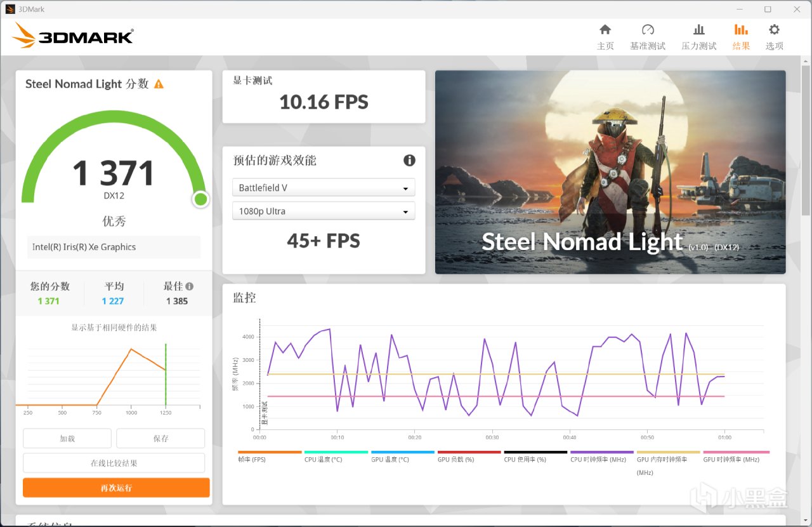The height and width of the screenshot is (527, 812).
Task: Open the info icon in 预估的游戏效能
Action: [x=409, y=160]
